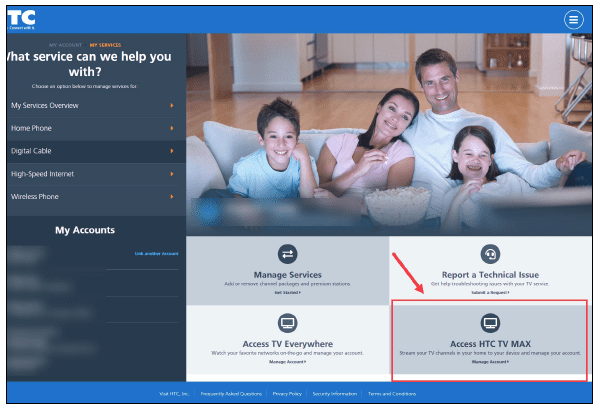Expand My Services Overview arrow
597x410 pixels.
coord(172,105)
